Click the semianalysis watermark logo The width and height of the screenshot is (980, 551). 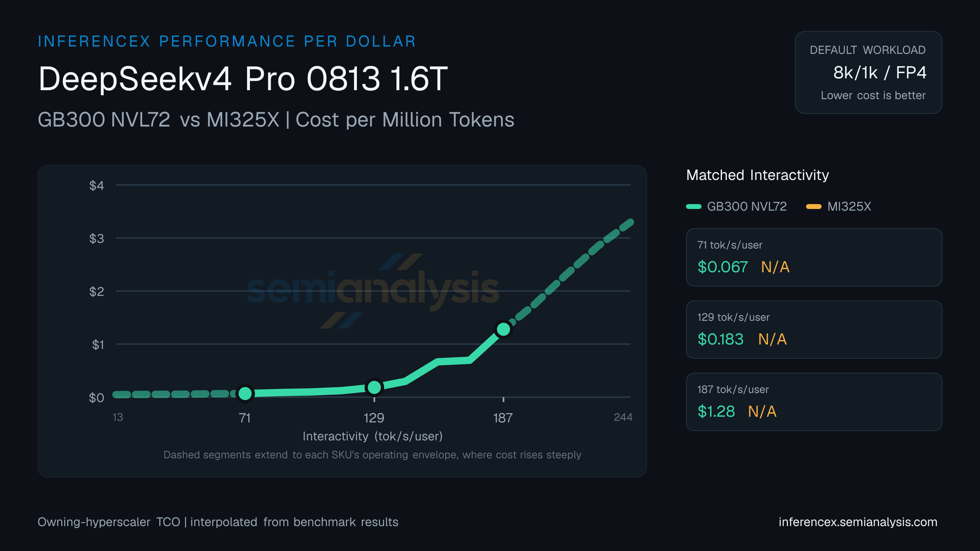coord(373,291)
